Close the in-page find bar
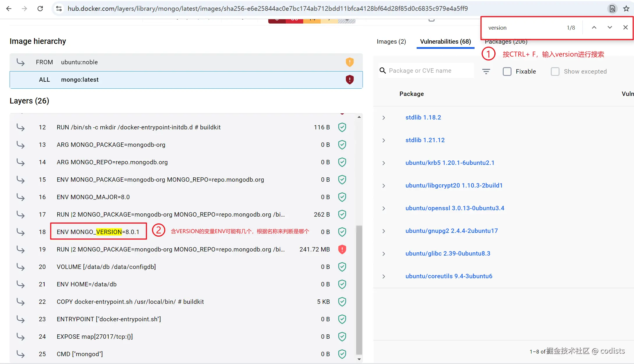The height and width of the screenshot is (364, 634). 625,27
